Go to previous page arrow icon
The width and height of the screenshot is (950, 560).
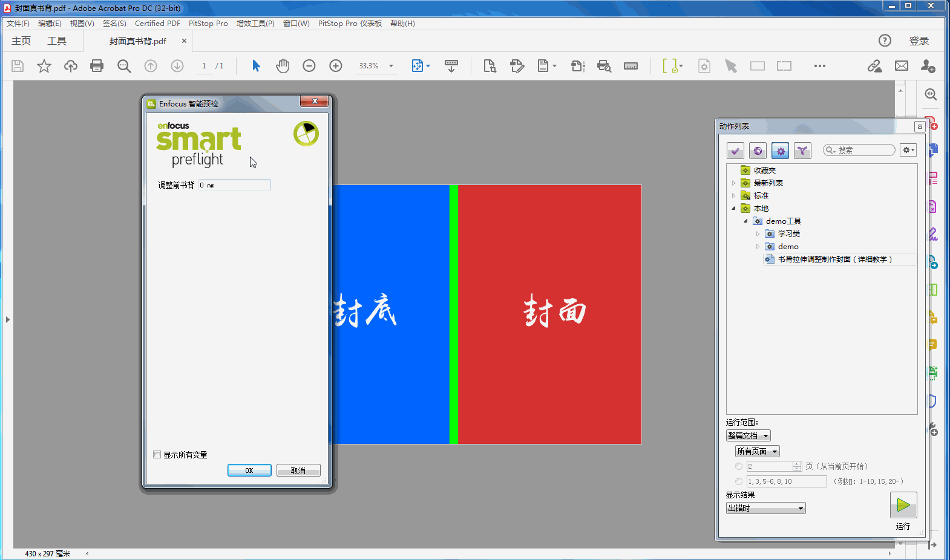151,66
